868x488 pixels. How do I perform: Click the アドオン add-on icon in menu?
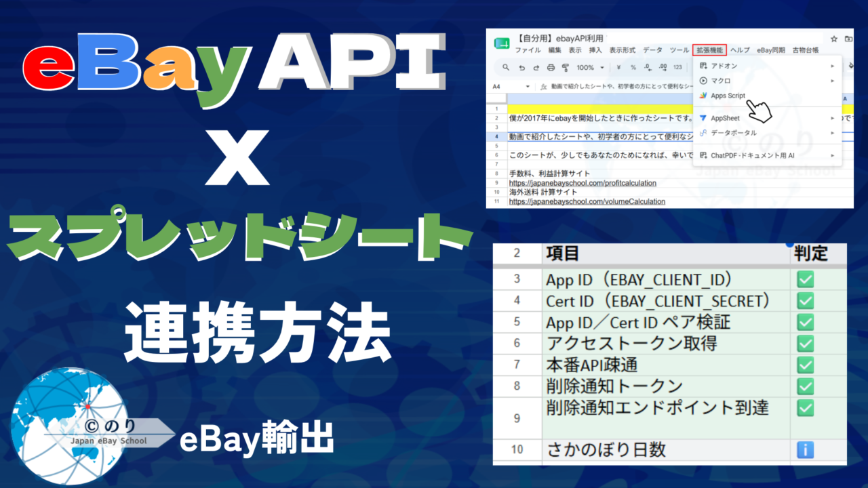703,66
